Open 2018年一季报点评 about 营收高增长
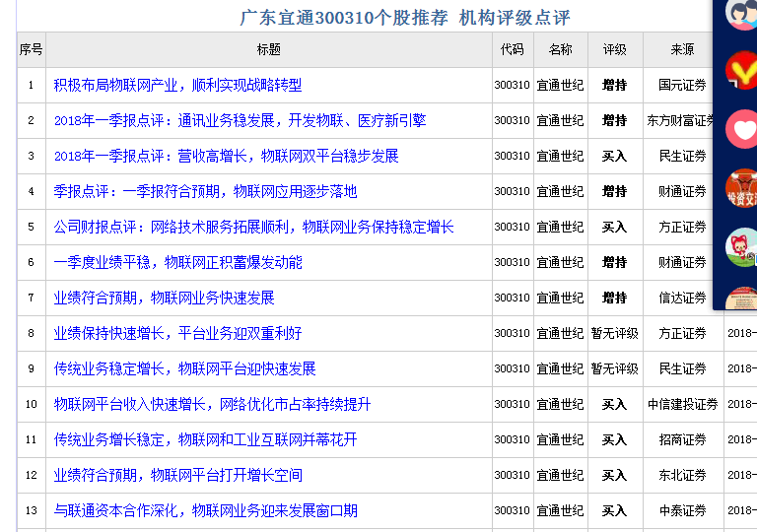 pos(226,157)
